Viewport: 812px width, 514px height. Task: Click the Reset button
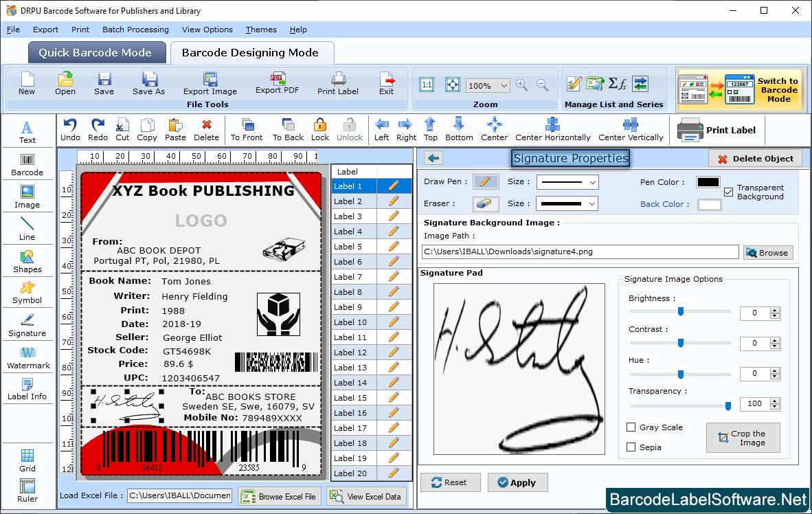[x=449, y=482]
